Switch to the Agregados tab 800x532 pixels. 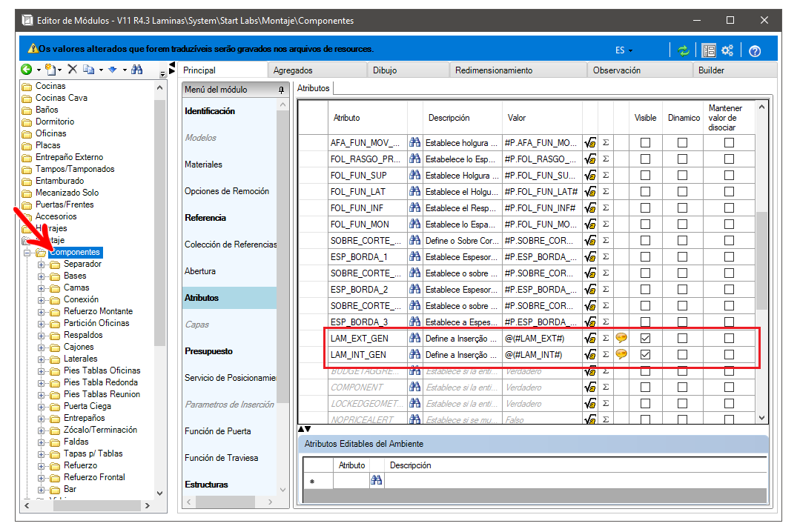click(293, 70)
